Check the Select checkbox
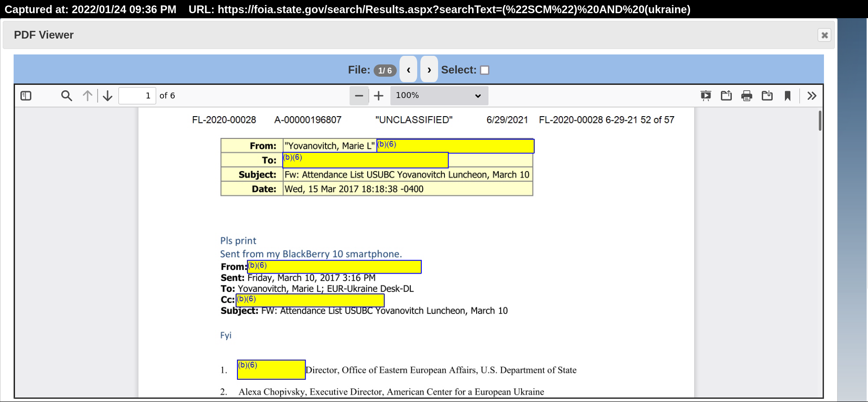Viewport: 868px width, 402px height. tap(485, 70)
